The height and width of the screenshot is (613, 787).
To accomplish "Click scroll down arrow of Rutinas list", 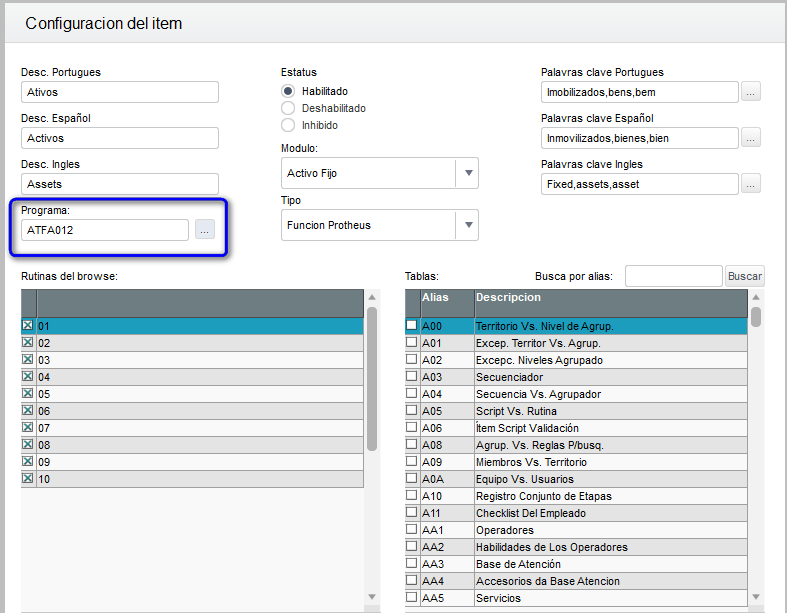I will tap(372, 597).
